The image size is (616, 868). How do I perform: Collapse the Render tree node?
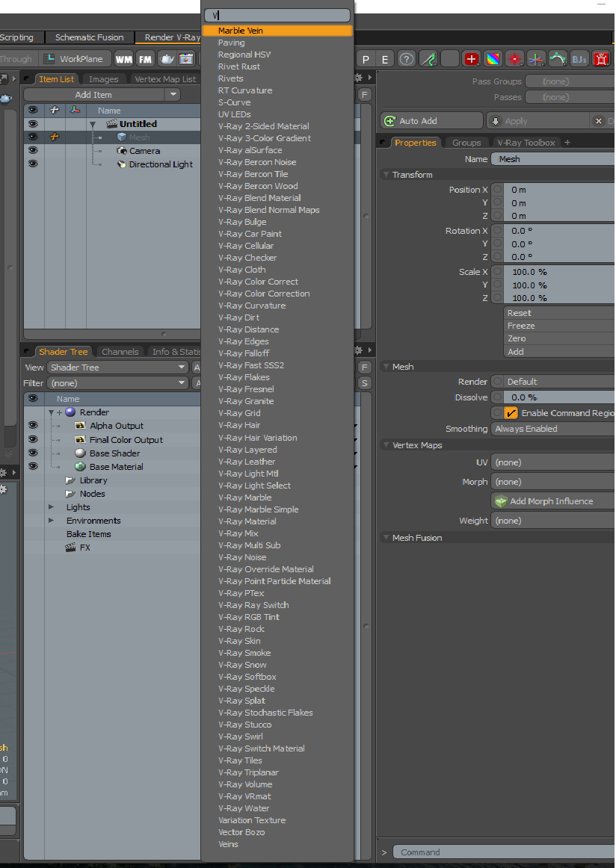coord(52,413)
